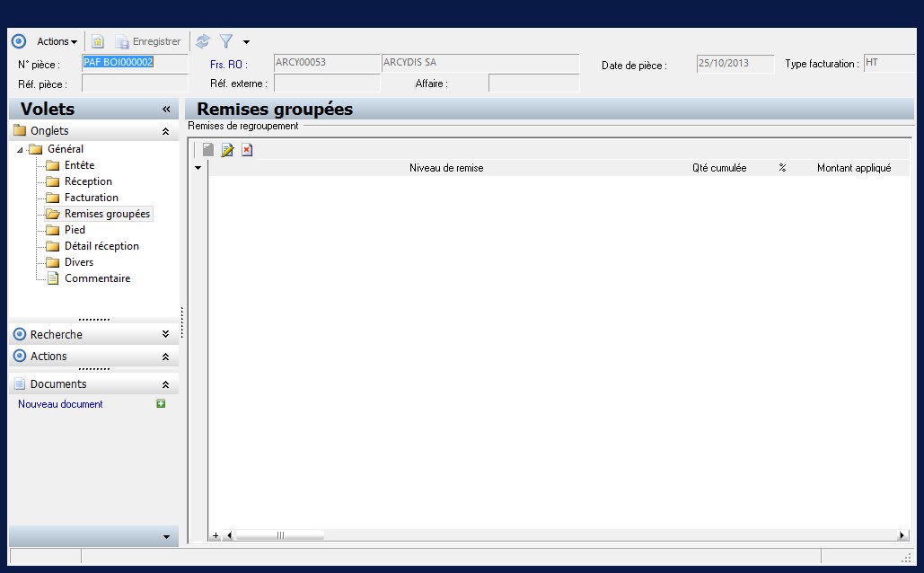Click the Réf. externe input field
This screenshot has width=924, height=573.
pyautogui.click(x=327, y=84)
